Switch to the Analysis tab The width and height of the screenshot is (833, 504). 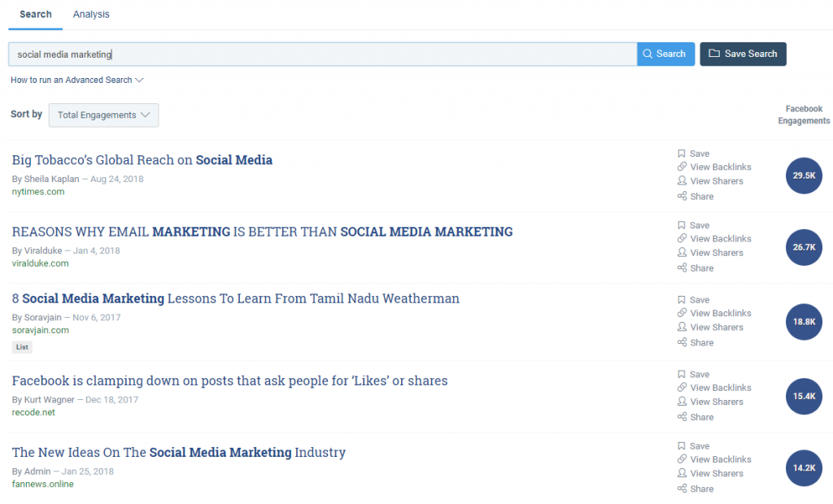point(91,15)
